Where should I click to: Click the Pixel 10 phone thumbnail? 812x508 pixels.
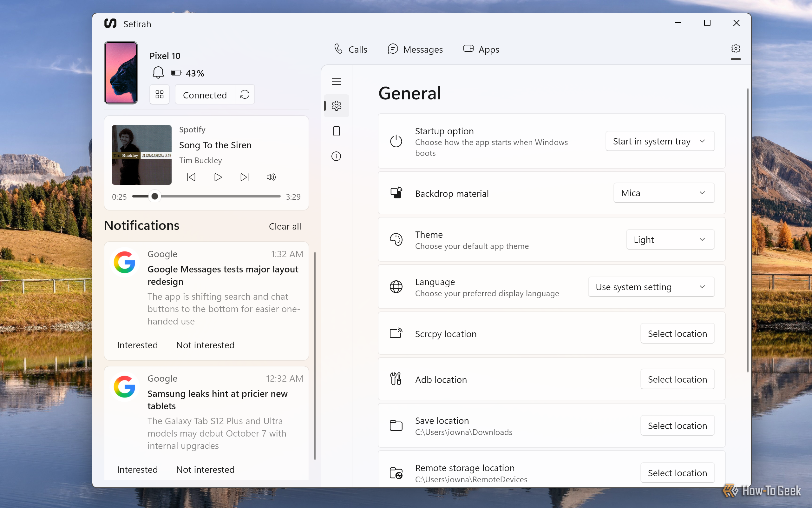[x=121, y=73]
